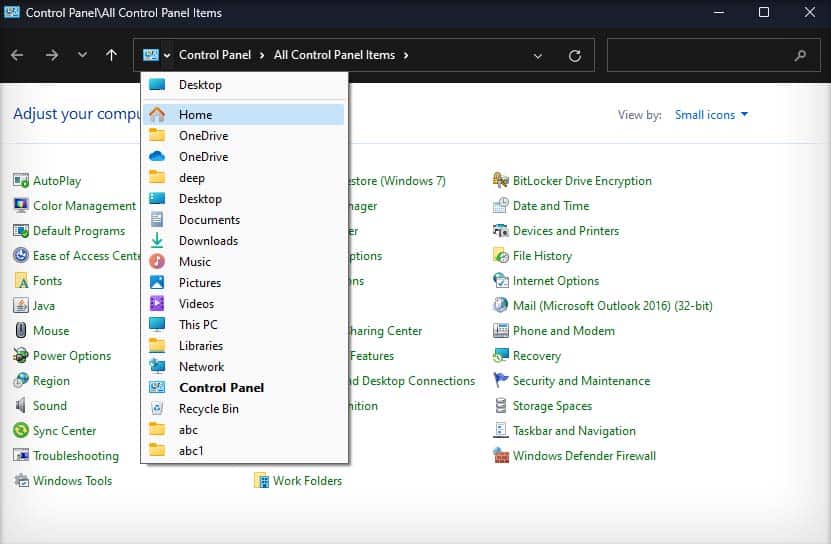
Task: Open the Small icons view dropdown
Action: [x=711, y=115]
